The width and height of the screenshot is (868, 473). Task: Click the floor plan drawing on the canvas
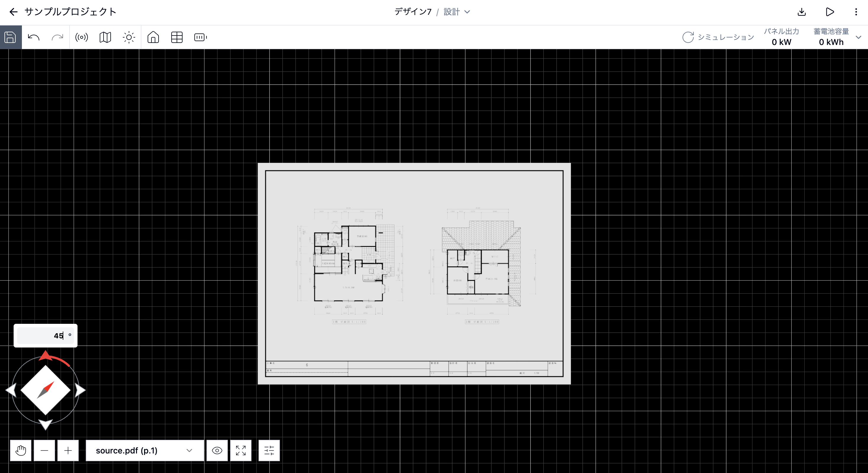[x=414, y=274]
